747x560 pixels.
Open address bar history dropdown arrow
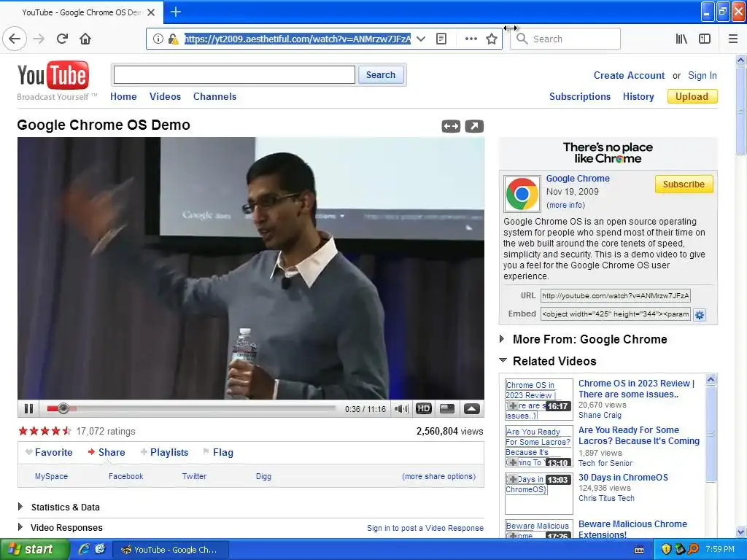tap(421, 39)
